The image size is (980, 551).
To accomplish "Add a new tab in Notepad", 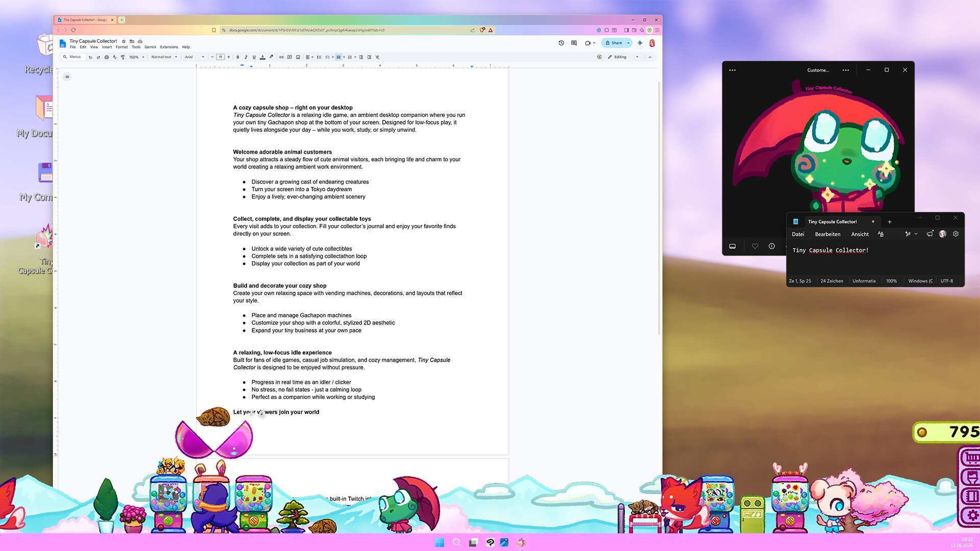I will pyautogui.click(x=890, y=222).
